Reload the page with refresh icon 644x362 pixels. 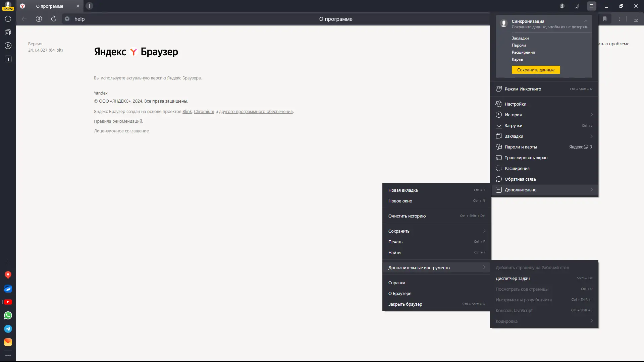54,19
